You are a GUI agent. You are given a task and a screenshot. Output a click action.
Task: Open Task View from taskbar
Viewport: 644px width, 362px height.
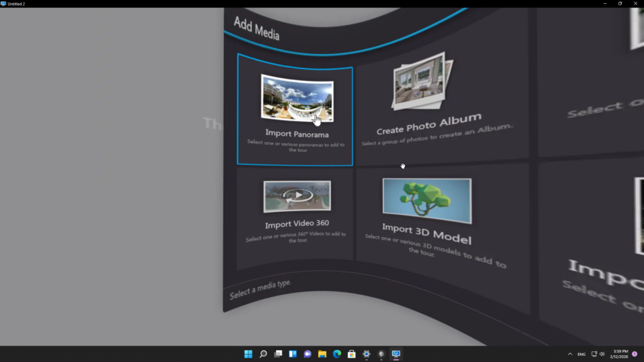pos(278,354)
